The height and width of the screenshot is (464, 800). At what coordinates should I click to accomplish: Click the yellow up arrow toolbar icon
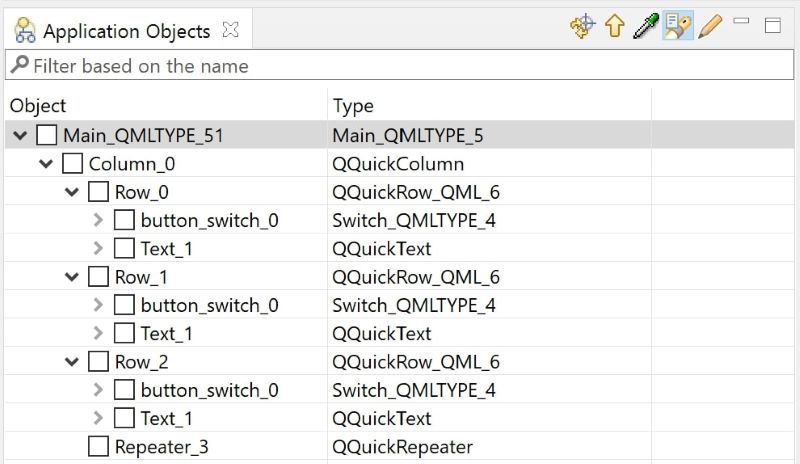[614, 26]
